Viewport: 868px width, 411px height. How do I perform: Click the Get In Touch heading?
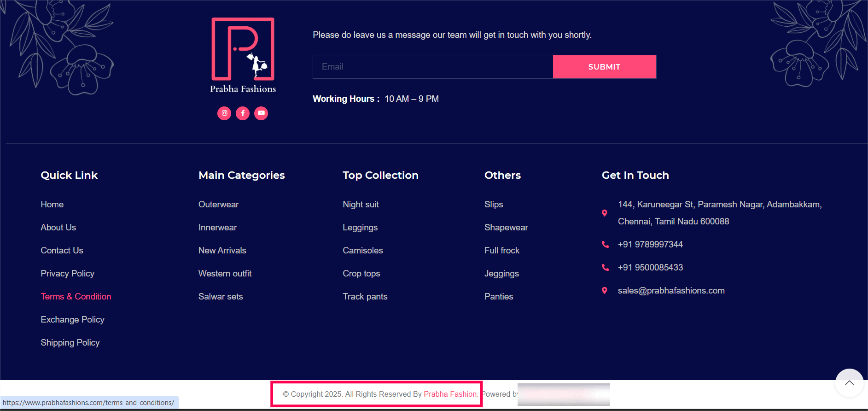click(x=635, y=175)
